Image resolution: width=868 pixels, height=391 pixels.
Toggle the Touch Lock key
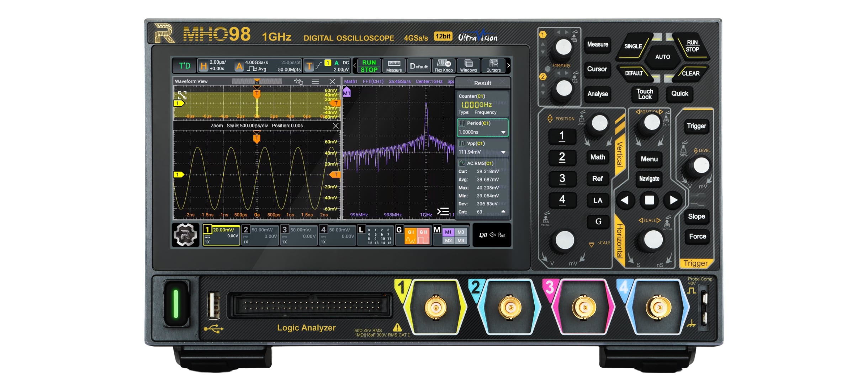point(645,94)
